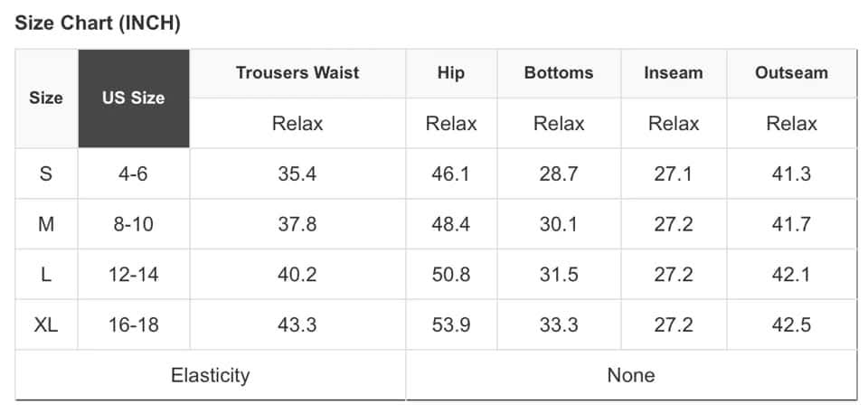This screenshot has width=868, height=413.
Task: Click waist value 35.4
Action: click(x=297, y=174)
